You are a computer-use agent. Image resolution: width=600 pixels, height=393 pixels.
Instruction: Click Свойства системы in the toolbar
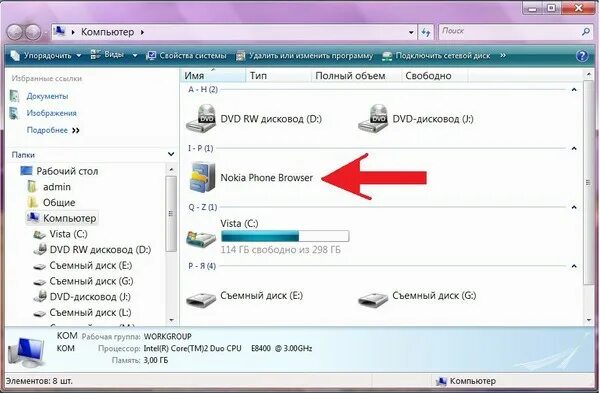pos(187,55)
